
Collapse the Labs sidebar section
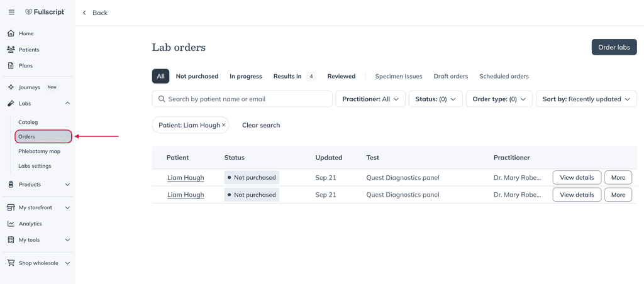click(68, 104)
